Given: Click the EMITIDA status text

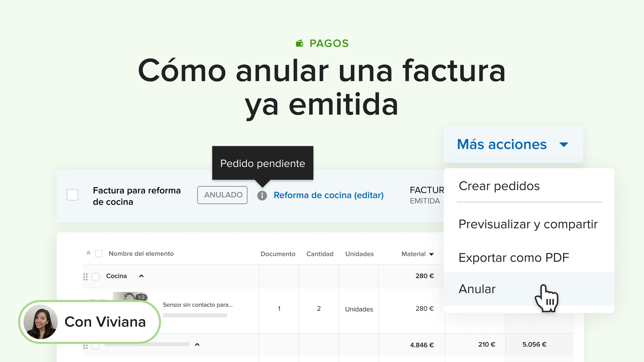Looking at the screenshot, I should [x=424, y=201].
